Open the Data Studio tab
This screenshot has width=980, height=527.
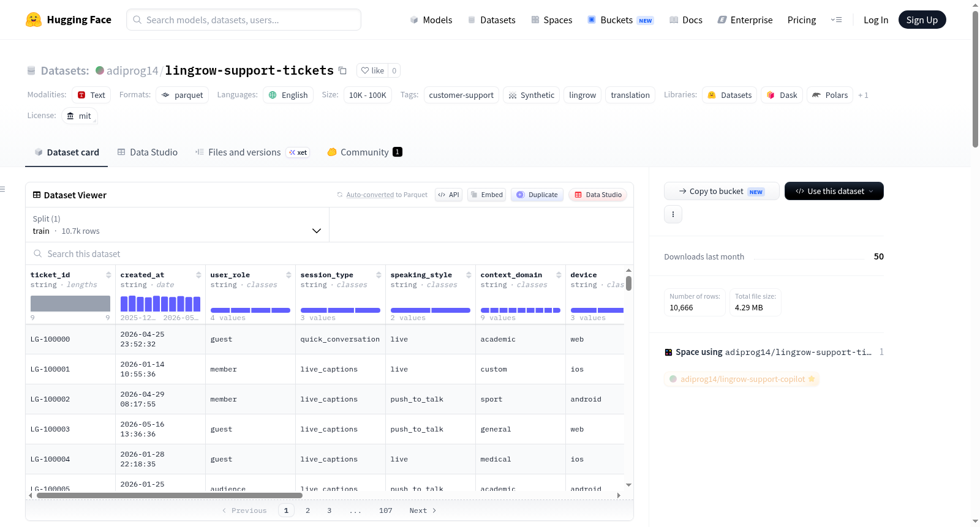[148, 152]
